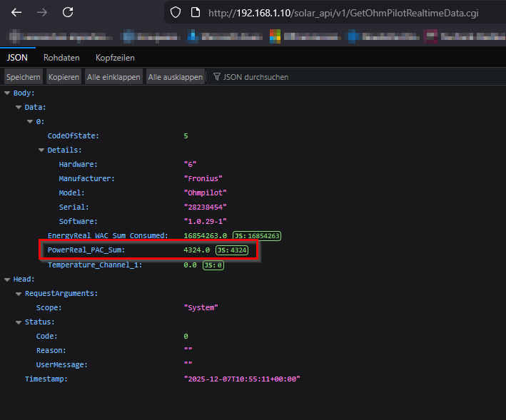Screen dimensions: 506x420
Task: Open the Kopfzeilen tab
Action: click(115, 58)
